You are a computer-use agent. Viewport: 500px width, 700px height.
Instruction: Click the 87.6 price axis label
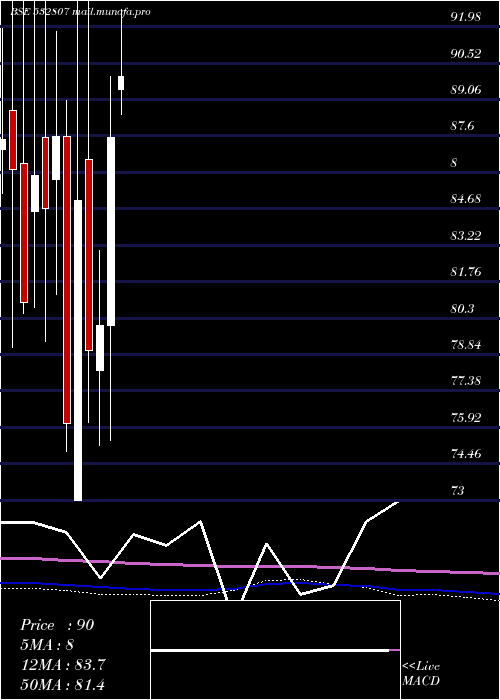tap(462, 126)
